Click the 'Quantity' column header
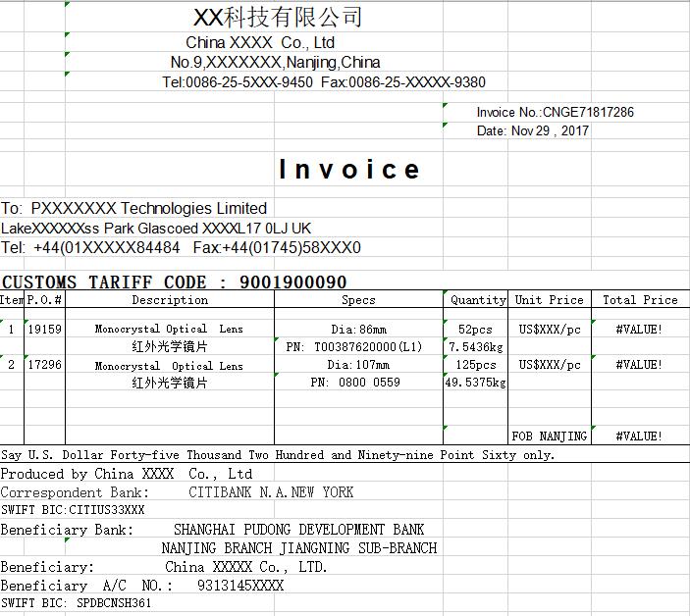Viewport: 690px width, 616px height. tap(477, 300)
